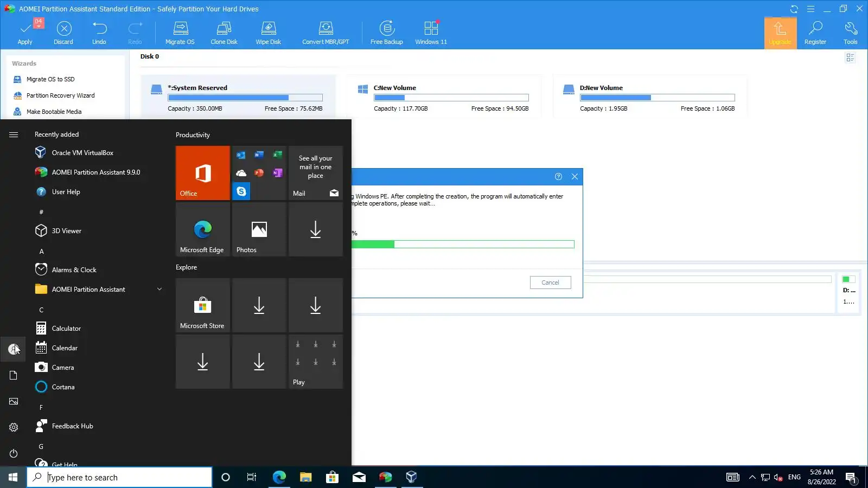Open the Tools menu in AOMEI
The width and height of the screenshot is (868, 488).
[x=851, y=33]
